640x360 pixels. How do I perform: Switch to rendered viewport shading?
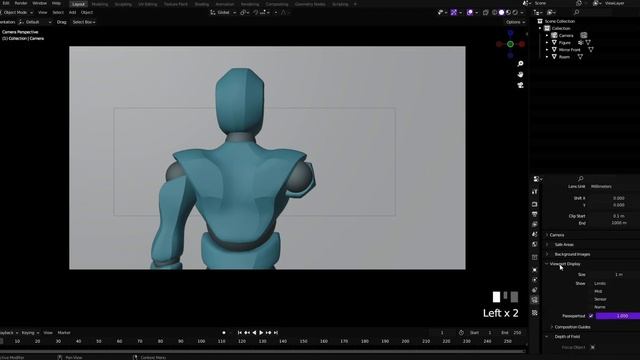[515, 13]
